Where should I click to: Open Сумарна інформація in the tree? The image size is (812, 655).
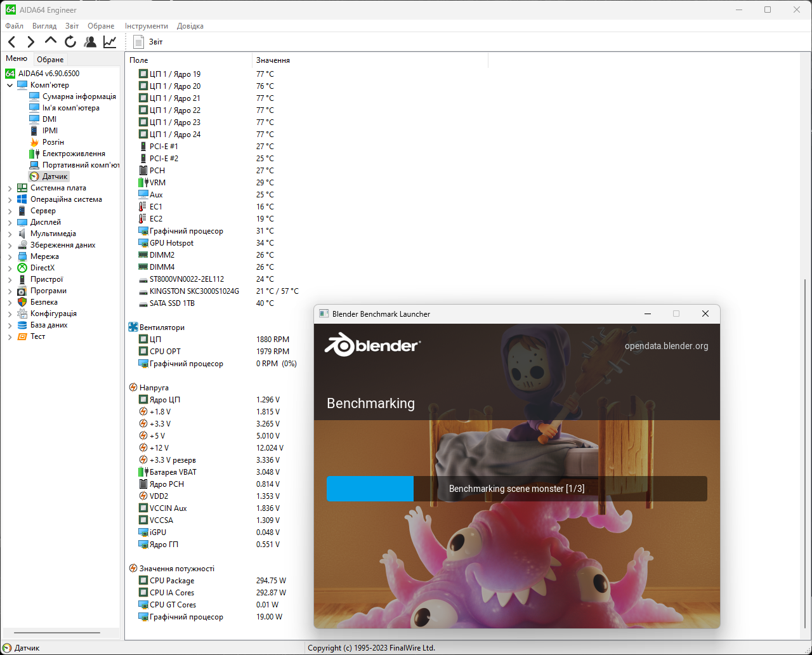79,96
